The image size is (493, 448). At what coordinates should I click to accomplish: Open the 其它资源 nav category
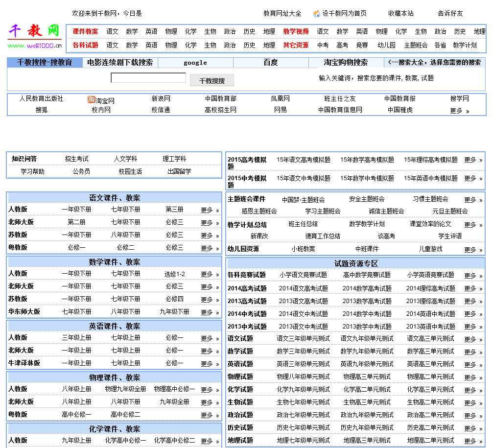click(296, 45)
